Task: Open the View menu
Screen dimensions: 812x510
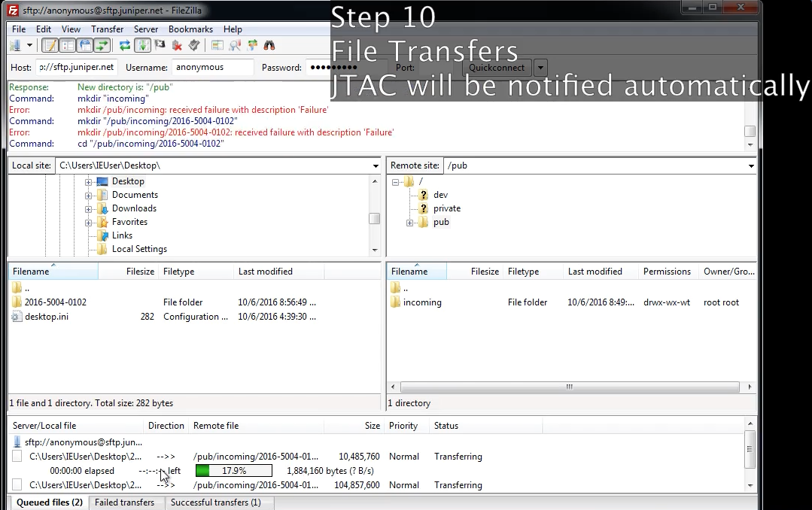Action: click(x=71, y=29)
